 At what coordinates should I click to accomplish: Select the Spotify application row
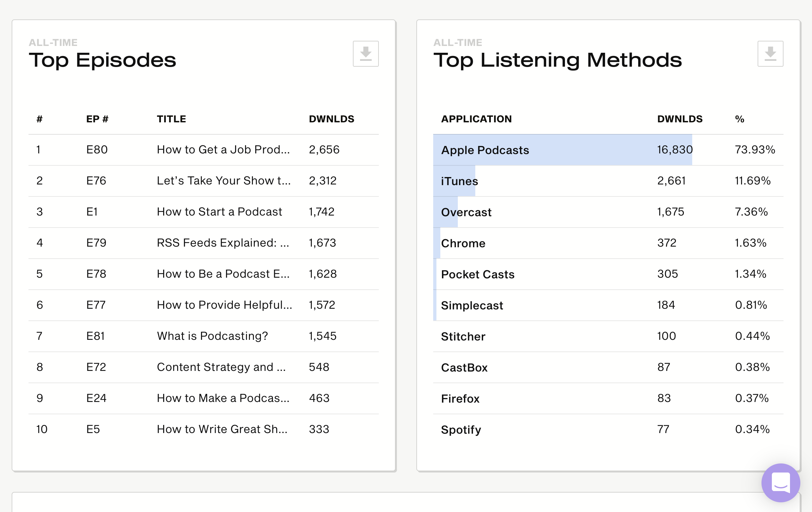[x=461, y=430]
